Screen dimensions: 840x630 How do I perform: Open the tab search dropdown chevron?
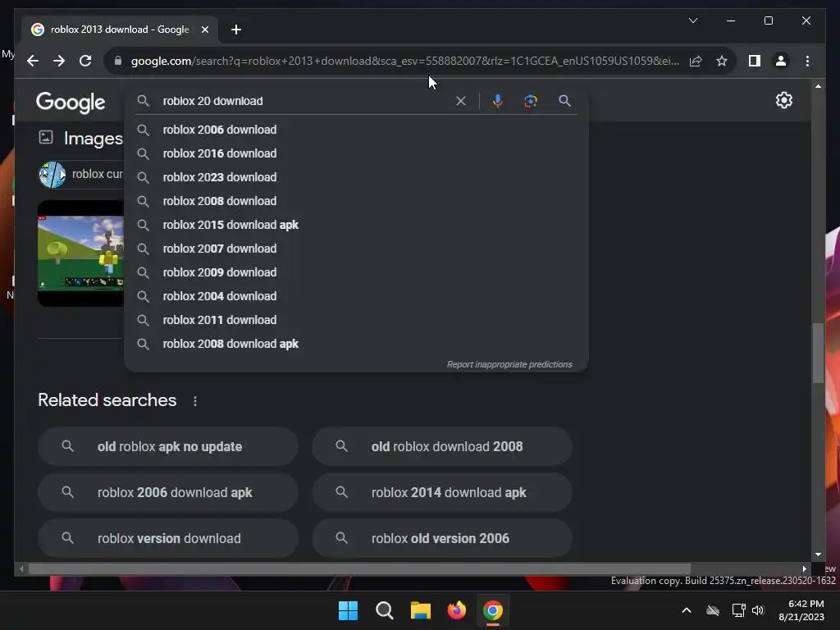[692, 21]
